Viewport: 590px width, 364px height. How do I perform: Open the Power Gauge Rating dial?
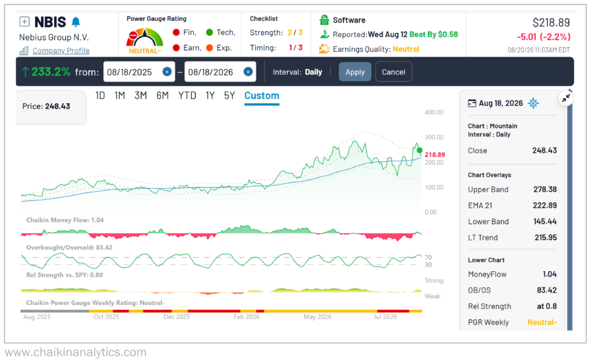point(145,41)
